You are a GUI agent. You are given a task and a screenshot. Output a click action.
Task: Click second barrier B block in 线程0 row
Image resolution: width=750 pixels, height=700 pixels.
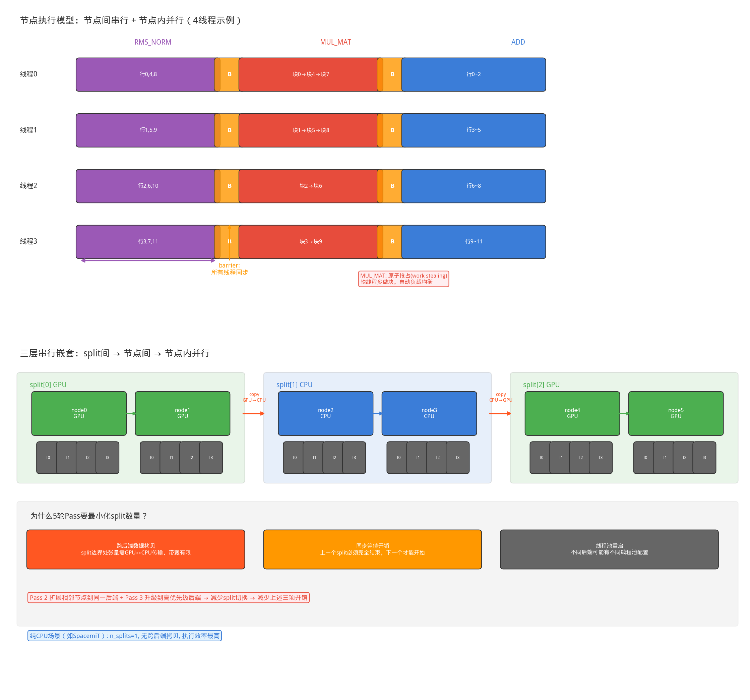(x=392, y=74)
